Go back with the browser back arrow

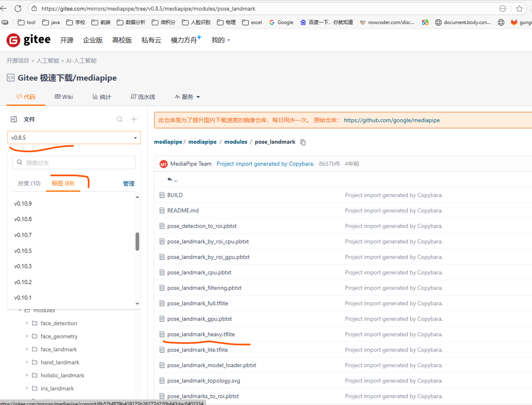point(3,8)
